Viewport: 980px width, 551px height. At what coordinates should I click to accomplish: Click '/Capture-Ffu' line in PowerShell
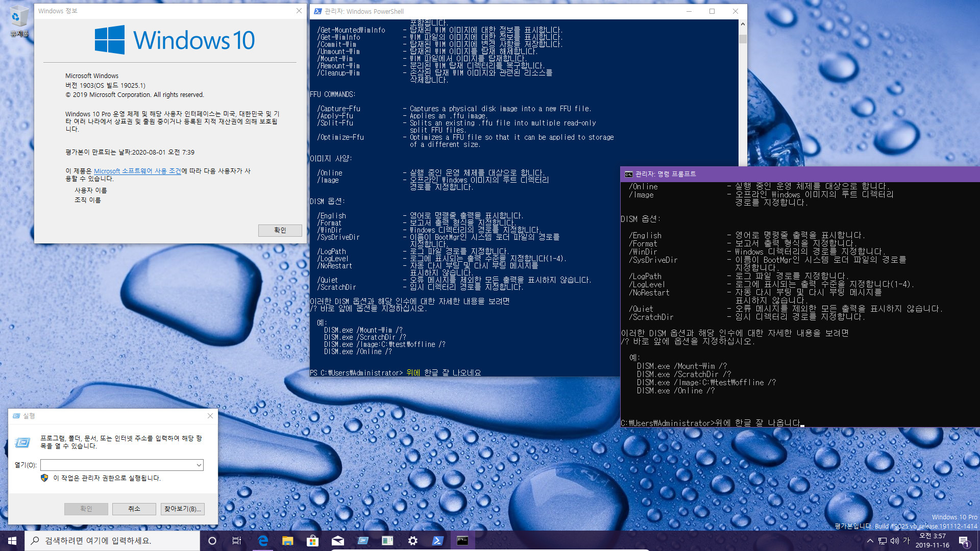pyautogui.click(x=338, y=109)
